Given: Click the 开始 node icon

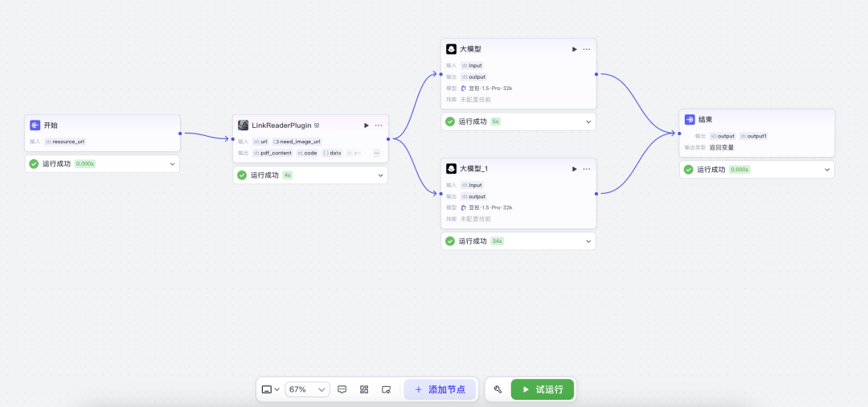Looking at the screenshot, I should coord(35,125).
